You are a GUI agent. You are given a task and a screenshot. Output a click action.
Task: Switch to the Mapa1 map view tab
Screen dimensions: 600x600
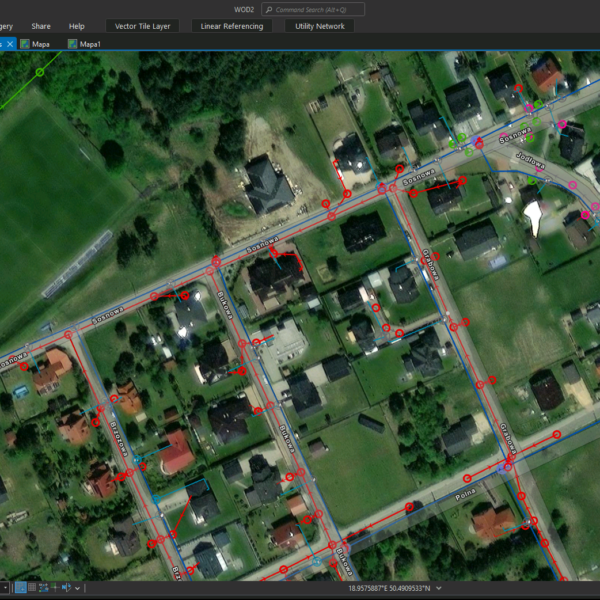(89, 44)
